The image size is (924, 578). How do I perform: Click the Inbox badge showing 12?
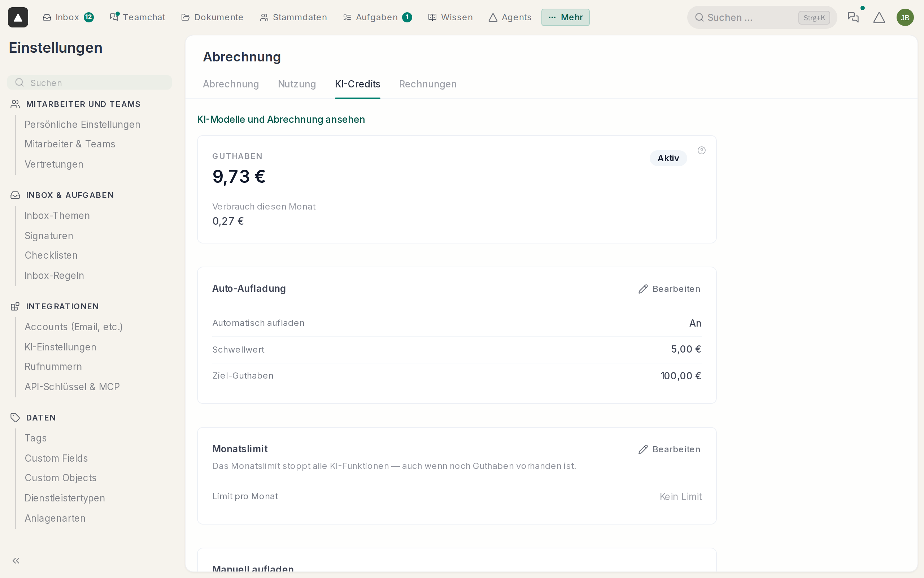click(88, 17)
